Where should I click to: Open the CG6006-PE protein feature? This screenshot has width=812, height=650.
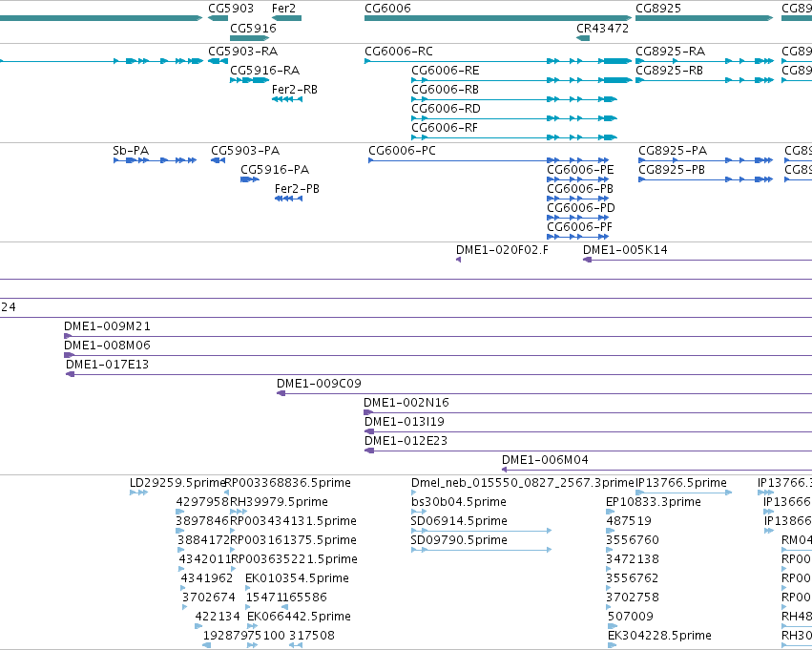point(580,170)
